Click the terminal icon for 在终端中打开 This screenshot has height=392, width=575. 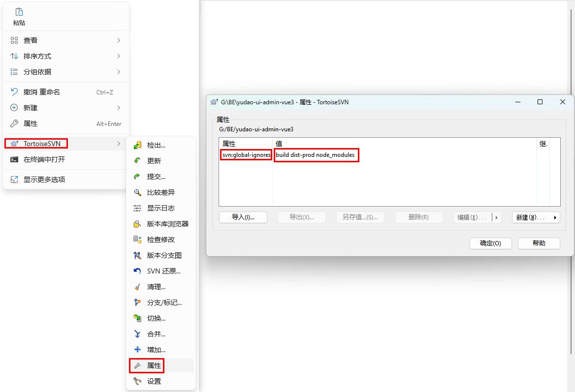[14, 159]
